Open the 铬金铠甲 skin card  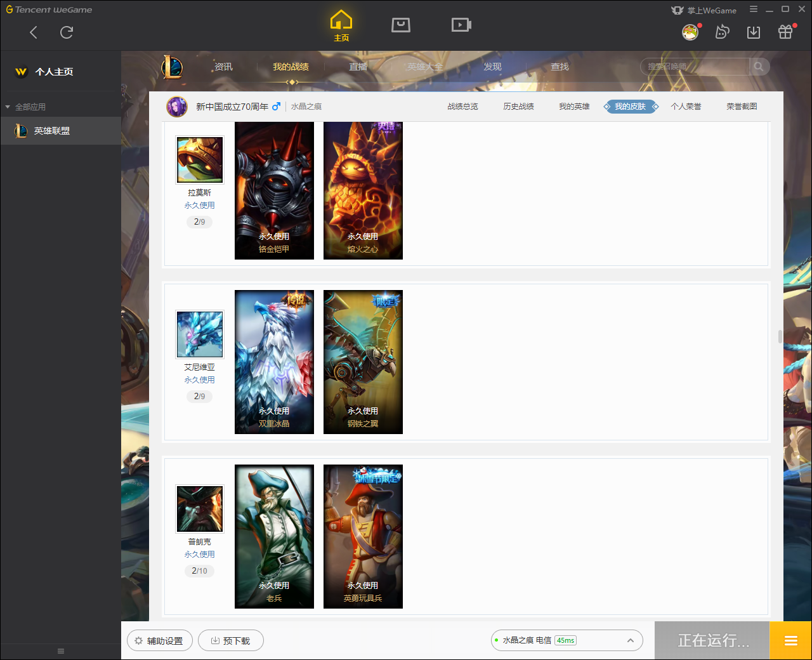(274, 190)
